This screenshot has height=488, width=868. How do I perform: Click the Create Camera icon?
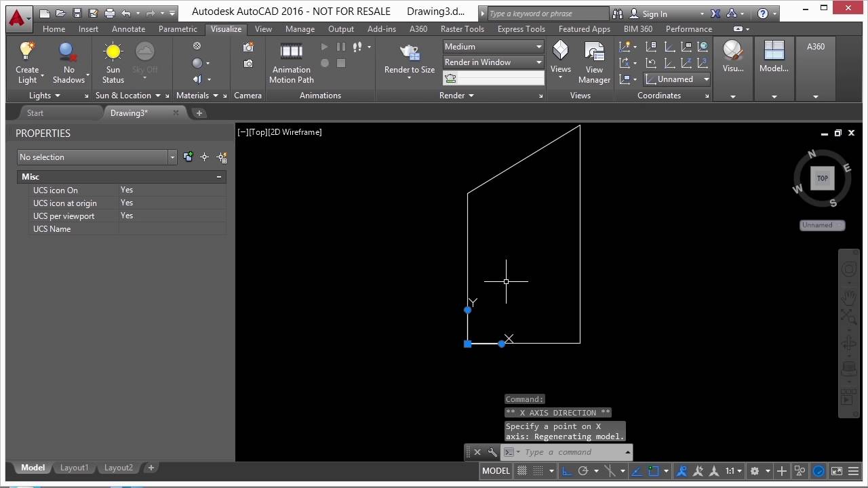[x=248, y=47]
